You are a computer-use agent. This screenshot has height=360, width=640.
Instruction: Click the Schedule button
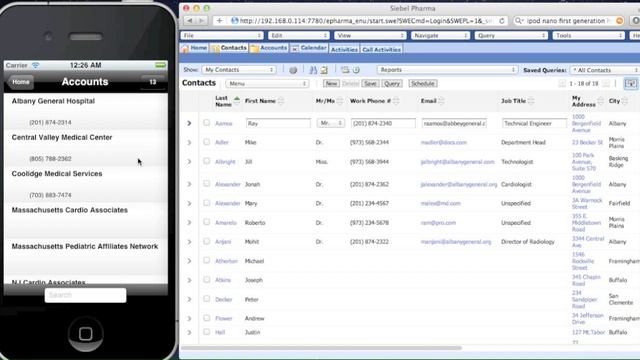click(422, 84)
